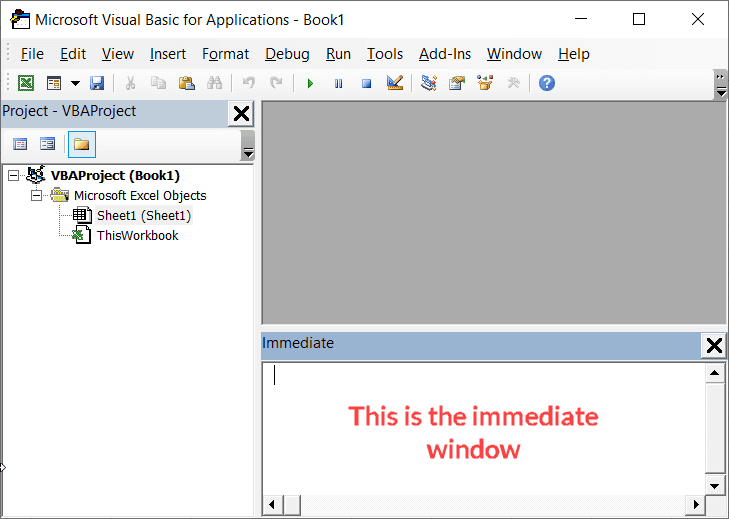Image resolution: width=729 pixels, height=519 pixels.
Task: Click inside the Immediate window text area
Action: click(484, 429)
